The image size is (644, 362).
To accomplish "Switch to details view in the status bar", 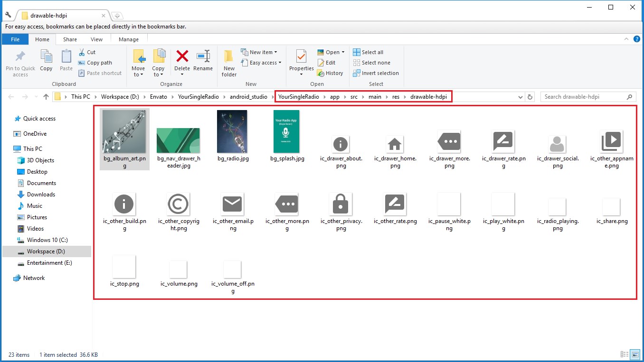I will pyautogui.click(x=625, y=354).
